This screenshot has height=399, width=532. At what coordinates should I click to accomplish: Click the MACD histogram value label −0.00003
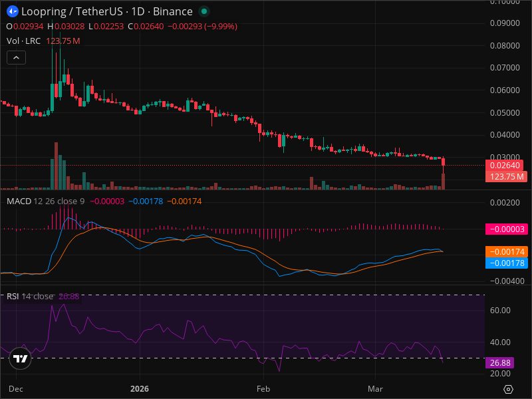507,229
